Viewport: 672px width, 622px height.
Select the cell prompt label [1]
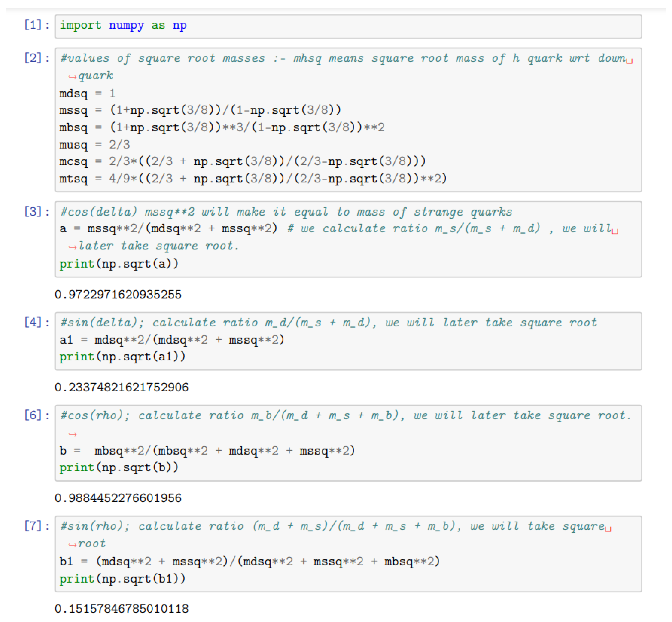pos(36,25)
